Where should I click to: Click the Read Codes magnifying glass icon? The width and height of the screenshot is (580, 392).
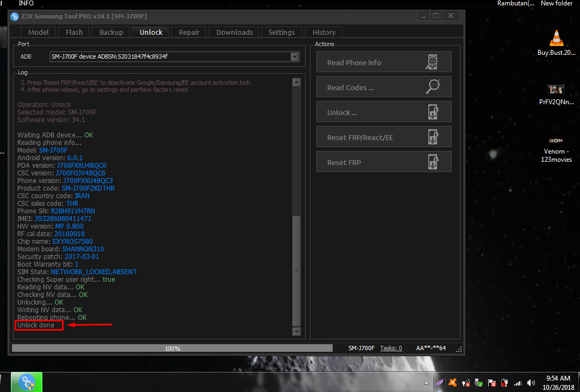(433, 86)
